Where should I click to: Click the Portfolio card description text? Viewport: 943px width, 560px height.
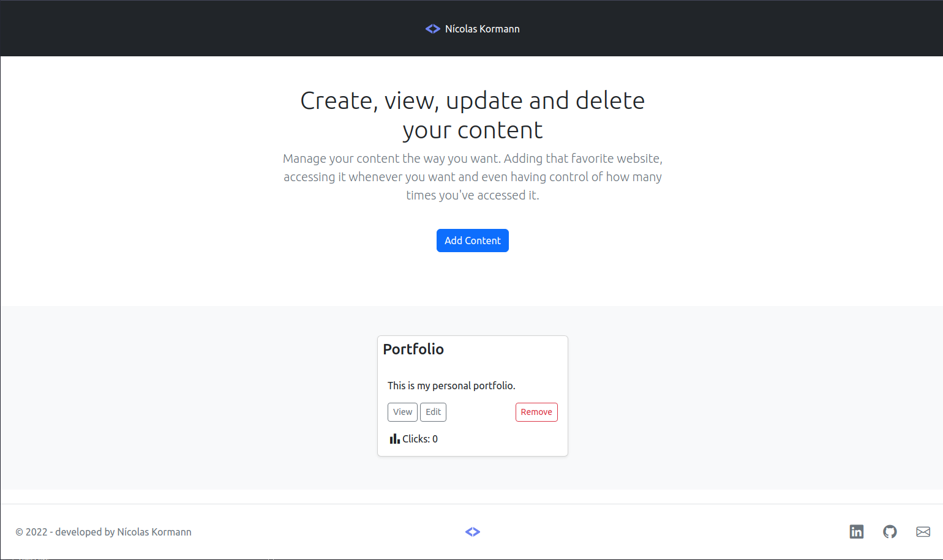click(451, 385)
